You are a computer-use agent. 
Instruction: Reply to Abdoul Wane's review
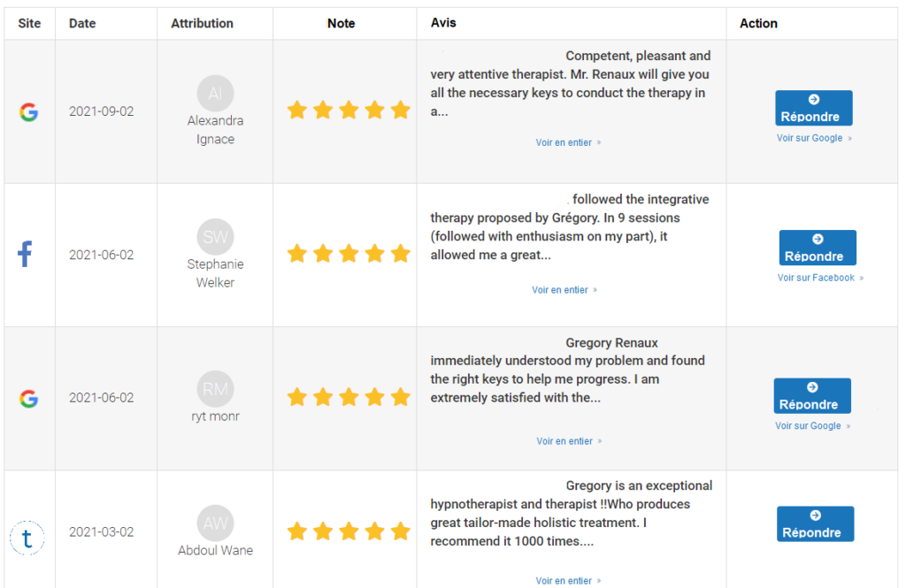(x=815, y=523)
